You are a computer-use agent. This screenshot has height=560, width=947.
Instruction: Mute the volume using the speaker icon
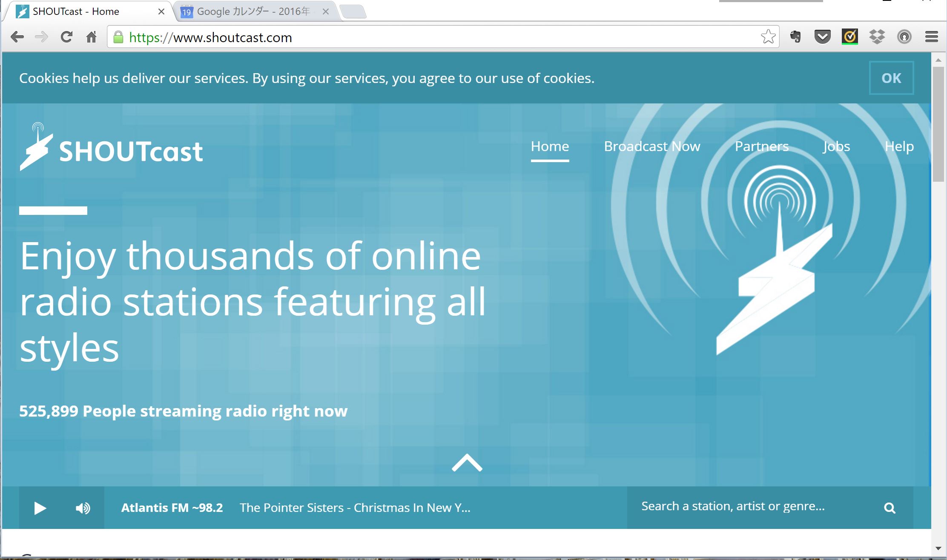pos(83,508)
